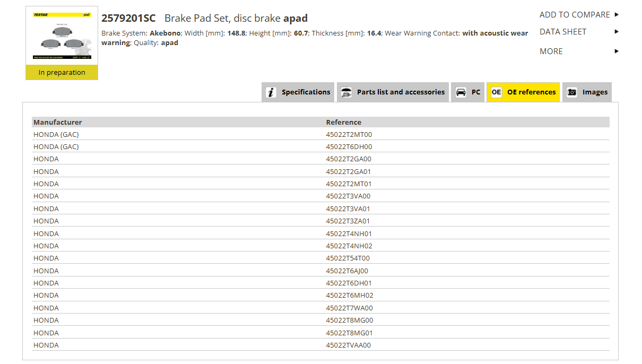The image size is (642, 364).
Task: Select reference 45022TVAA00
Action: (x=349, y=345)
